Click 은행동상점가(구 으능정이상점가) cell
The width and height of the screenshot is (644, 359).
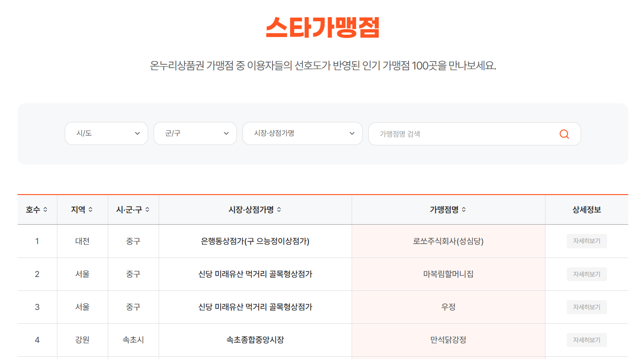point(255,241)
